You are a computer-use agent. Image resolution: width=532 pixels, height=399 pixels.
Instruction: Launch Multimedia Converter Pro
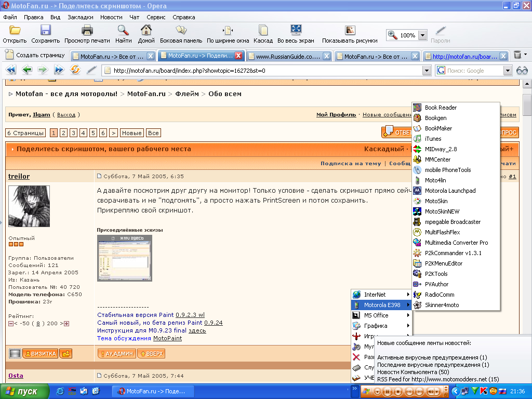(x=456, y=243)
